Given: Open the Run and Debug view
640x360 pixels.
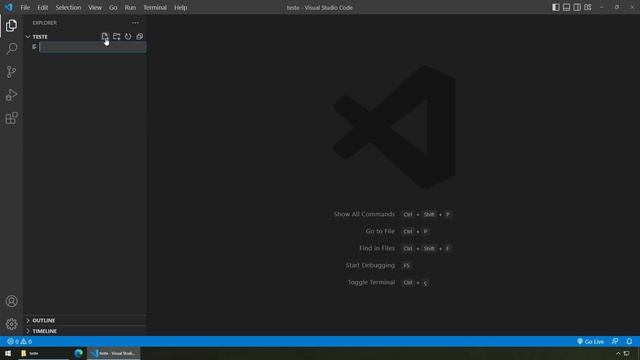Looking at the screenshot, I should [x=11, y=95].
